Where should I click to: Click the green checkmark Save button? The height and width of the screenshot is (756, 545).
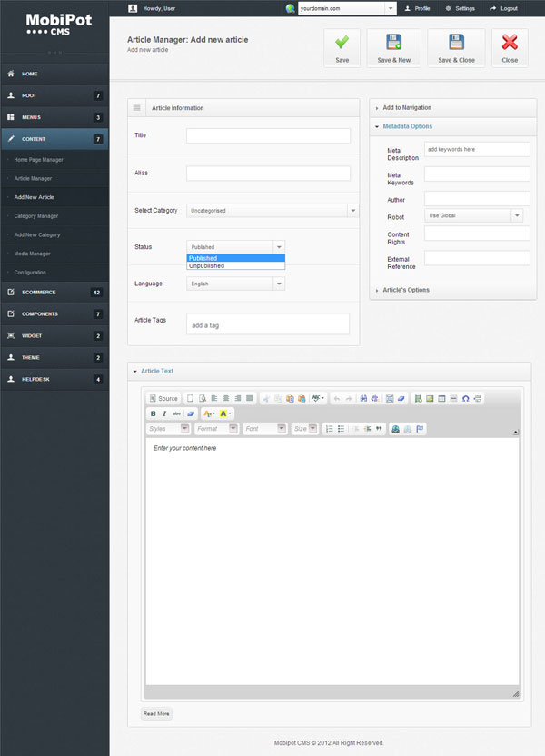click(x=342, y=48)
